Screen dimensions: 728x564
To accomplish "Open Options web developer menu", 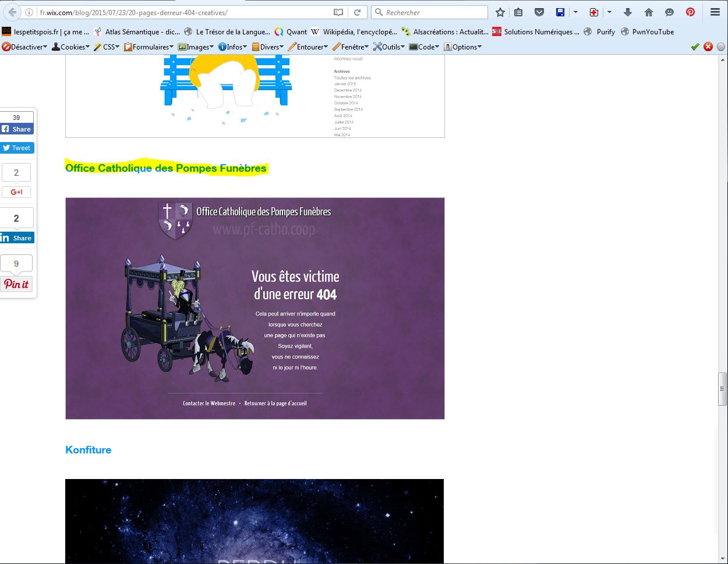I will [463, 47].
